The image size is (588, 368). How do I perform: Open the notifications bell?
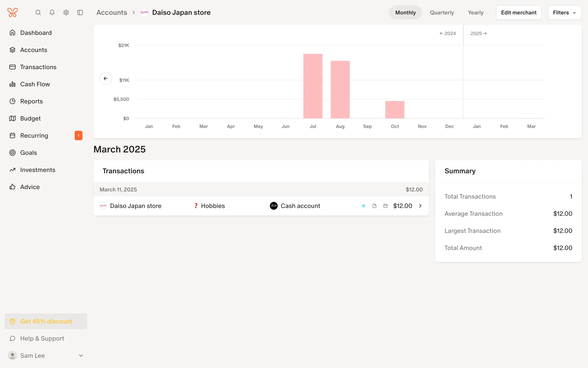[52, 13]
